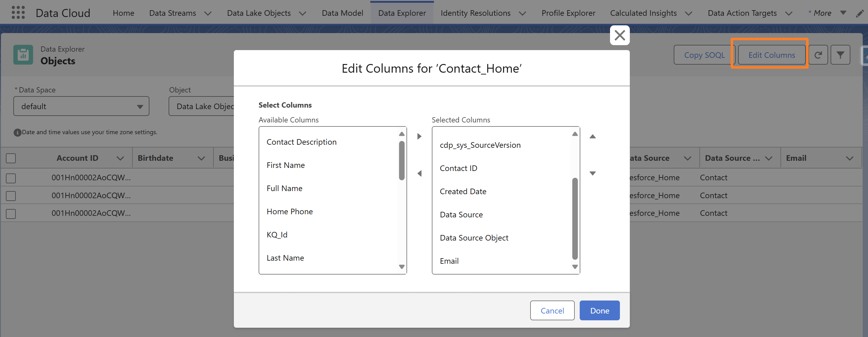The image size is (868, 337).
Task: Go to the Home tab
Action: [x=123, y=13]
